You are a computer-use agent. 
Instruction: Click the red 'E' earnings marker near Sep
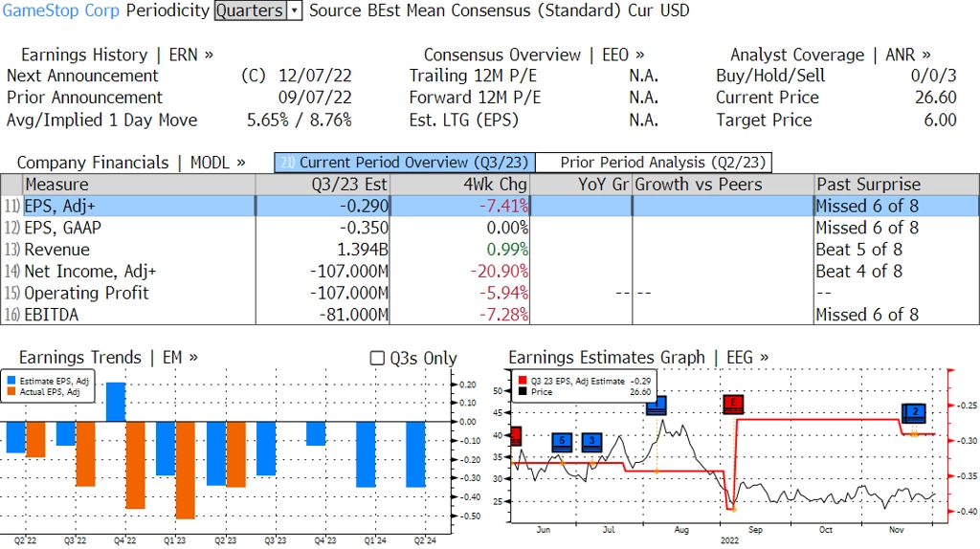pos(732,405)
